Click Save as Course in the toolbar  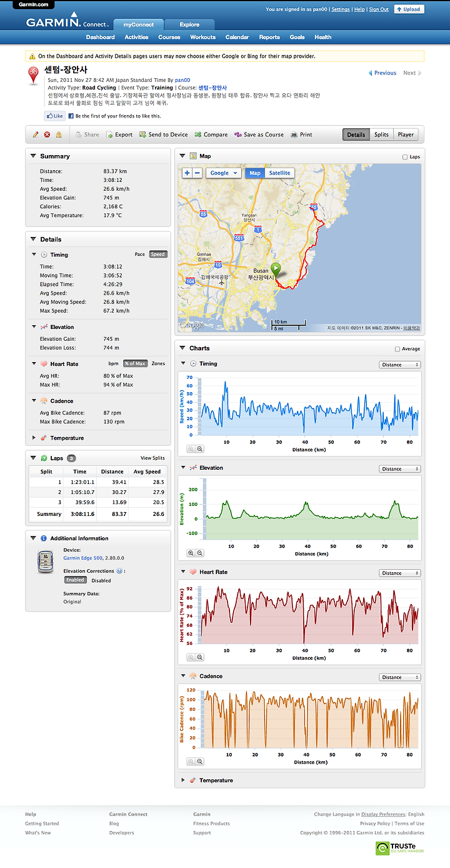[259, 134]
